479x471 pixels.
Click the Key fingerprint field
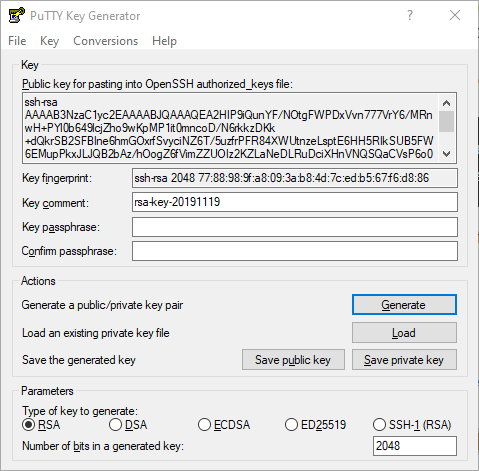295,178
